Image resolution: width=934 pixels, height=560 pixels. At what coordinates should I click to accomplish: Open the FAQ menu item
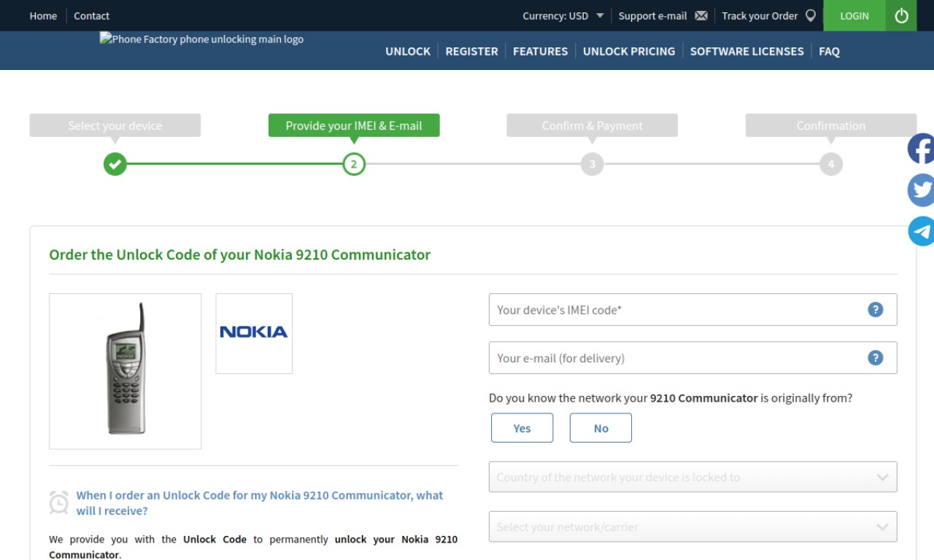point(829,51)
